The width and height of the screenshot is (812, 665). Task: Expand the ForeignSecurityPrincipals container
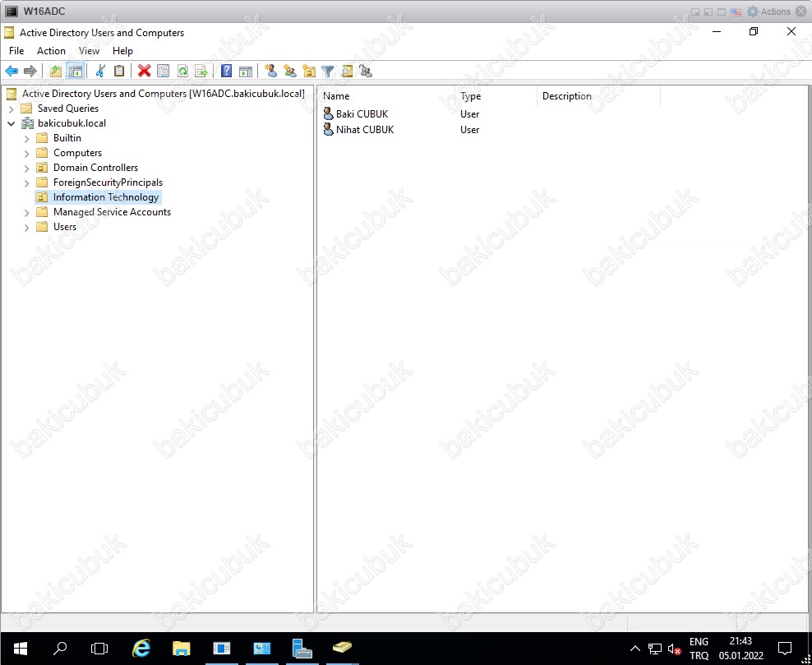pos(27,182)
